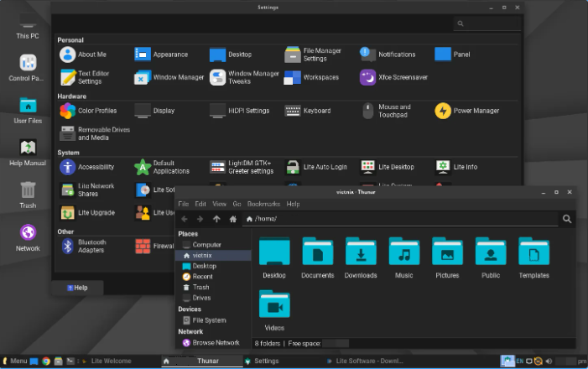The height and width of the screenshot is (369, 588).
Task: Select the Videos folder
Action: point(274,310)
